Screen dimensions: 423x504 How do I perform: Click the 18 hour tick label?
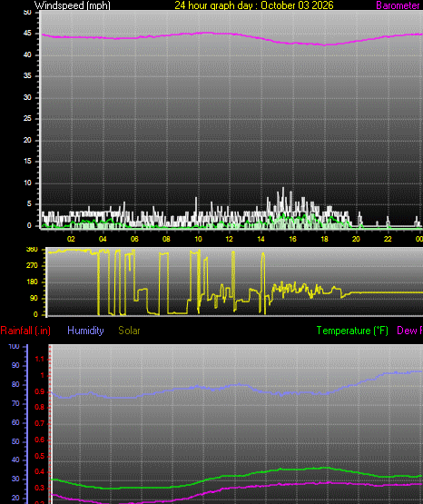pyautogui.click(x=324, y=239)
